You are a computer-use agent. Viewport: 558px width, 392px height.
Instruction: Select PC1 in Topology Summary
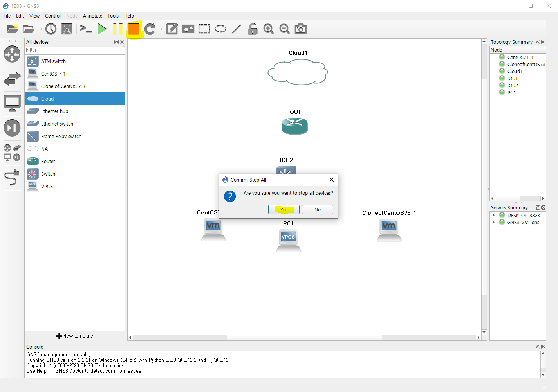[511, 92]
